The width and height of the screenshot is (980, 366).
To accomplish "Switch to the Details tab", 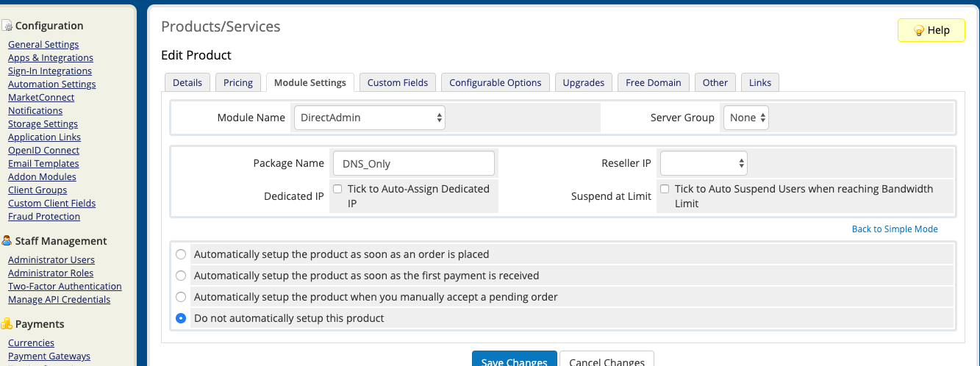I will (187, 82).
